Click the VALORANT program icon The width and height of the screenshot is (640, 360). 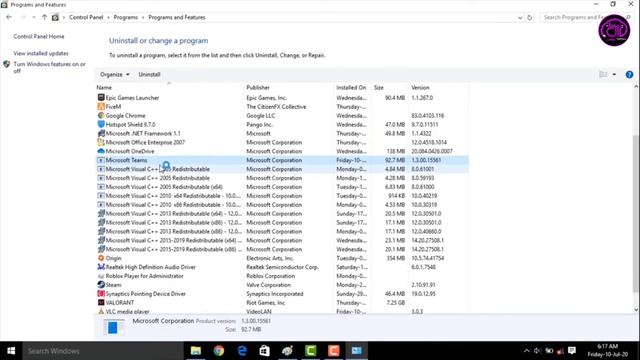point(101,302)
